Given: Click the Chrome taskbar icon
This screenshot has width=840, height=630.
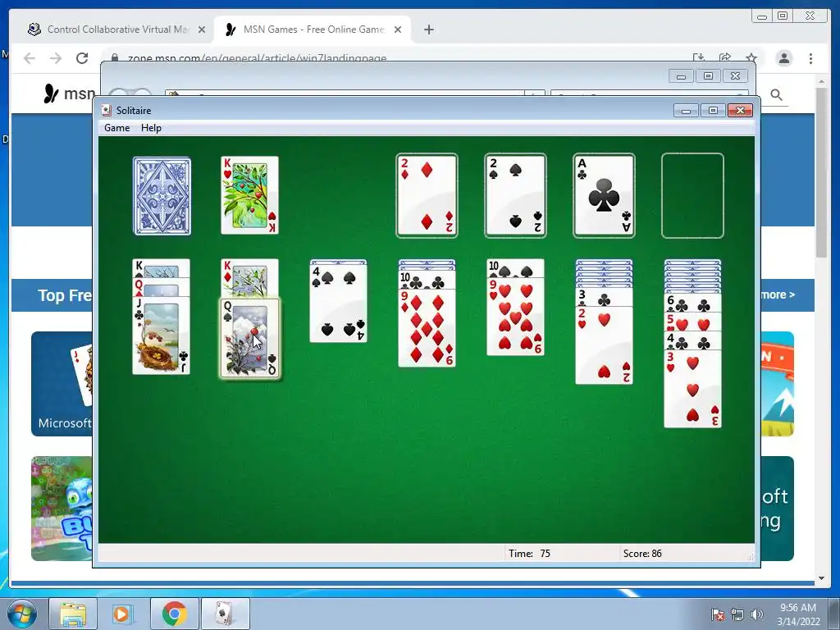Looking at the screenshot, I should (174, 614).
